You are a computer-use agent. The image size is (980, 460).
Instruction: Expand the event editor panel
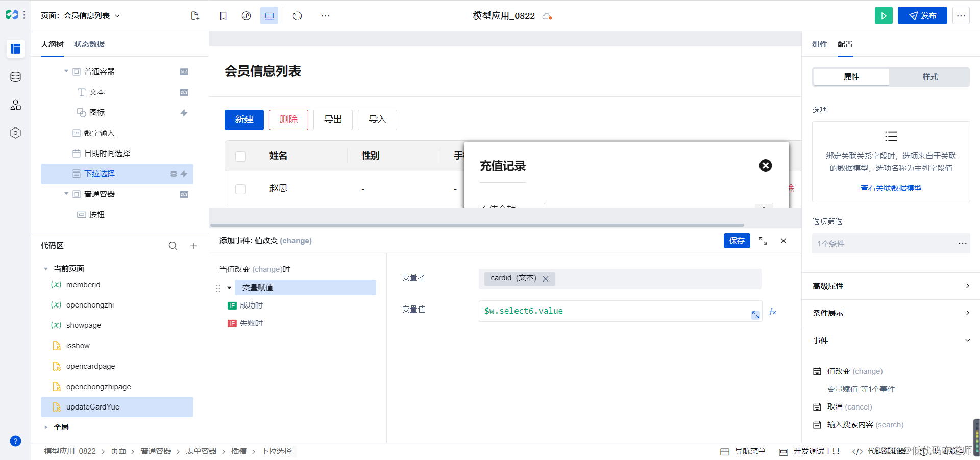pyautogui.click(x=763, y=241)
